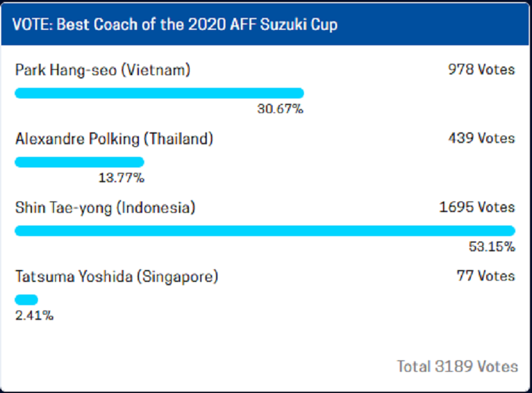The image size is (532, 393).
Task: Click the 978 Votes count
Action: [x=481, y=69]
